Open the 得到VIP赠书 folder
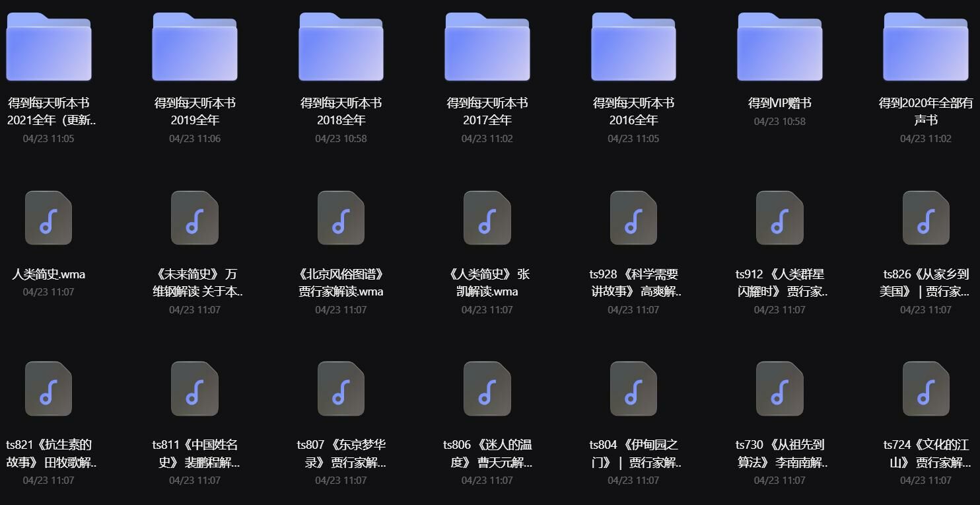This screenshot has height=505, width=980. (x=780, y=47)
